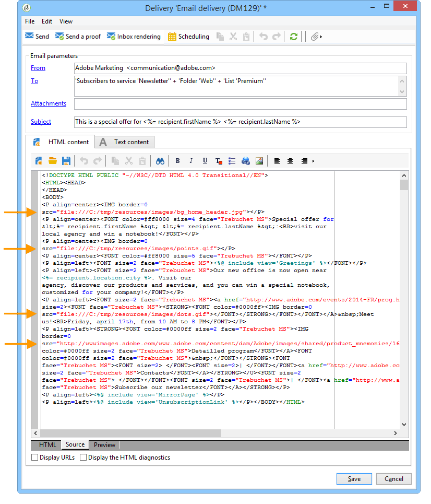Screen dimensions: 431x504
Task: Click the Subject link
Action: tap(41, 122)
